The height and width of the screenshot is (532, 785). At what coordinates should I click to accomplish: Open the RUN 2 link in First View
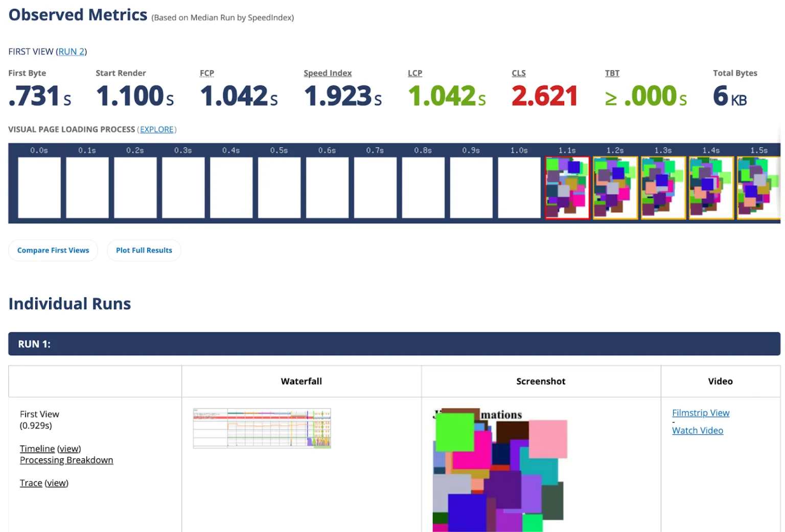pyautogui.click(x=71, y=52)
